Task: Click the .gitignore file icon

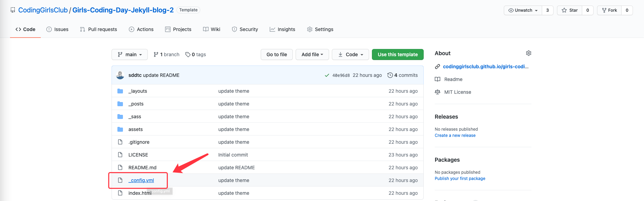Action: [120, 142]
